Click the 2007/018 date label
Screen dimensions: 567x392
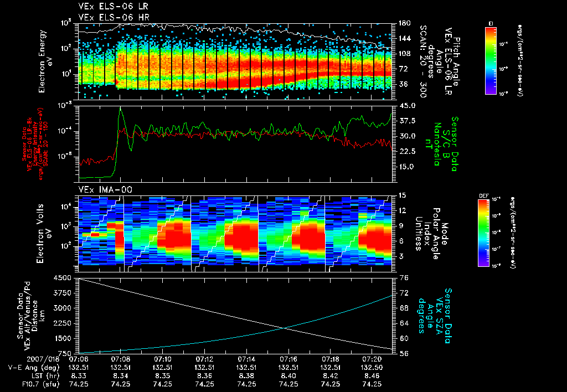point(43,359)
